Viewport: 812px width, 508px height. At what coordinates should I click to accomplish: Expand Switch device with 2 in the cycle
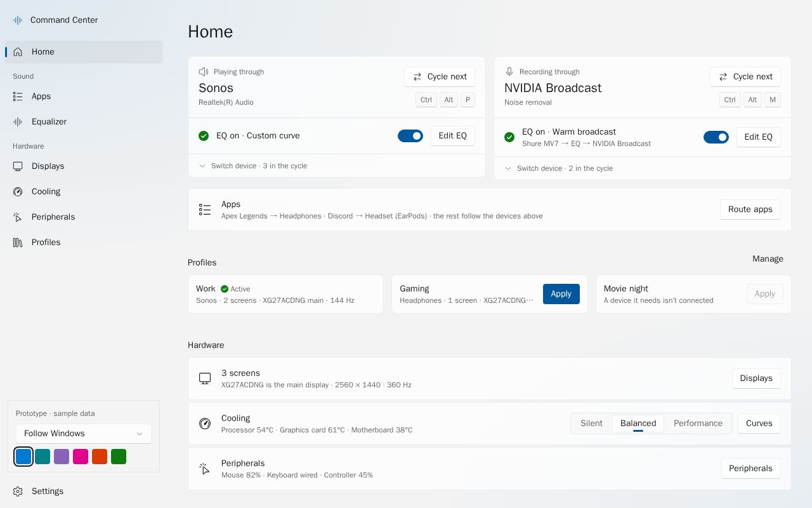[x=643, y=168]
